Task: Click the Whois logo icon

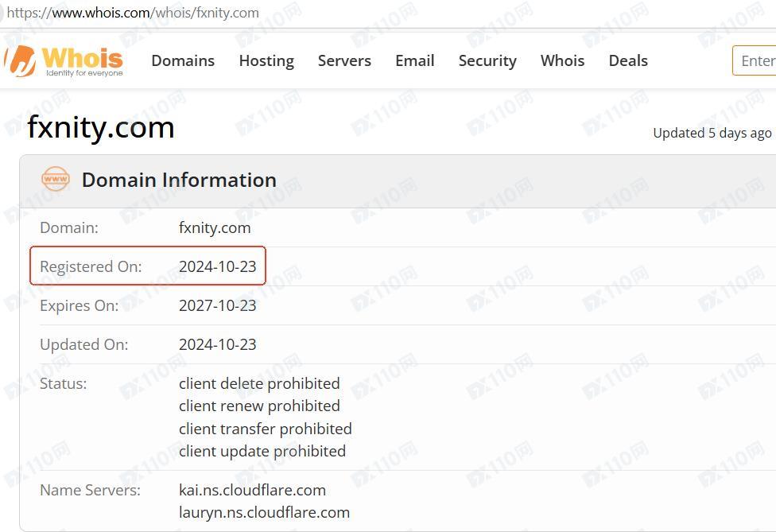Action: [21, 61]
